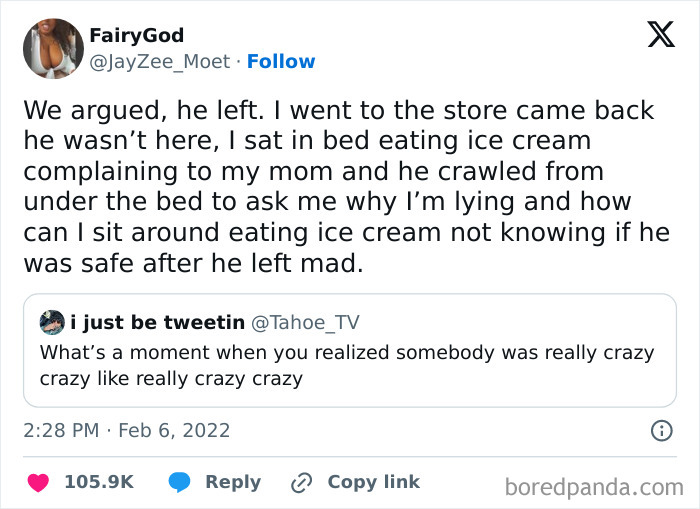
Task: Click the info circle icon
Action: pyautogui.click(x=661, y=431)
